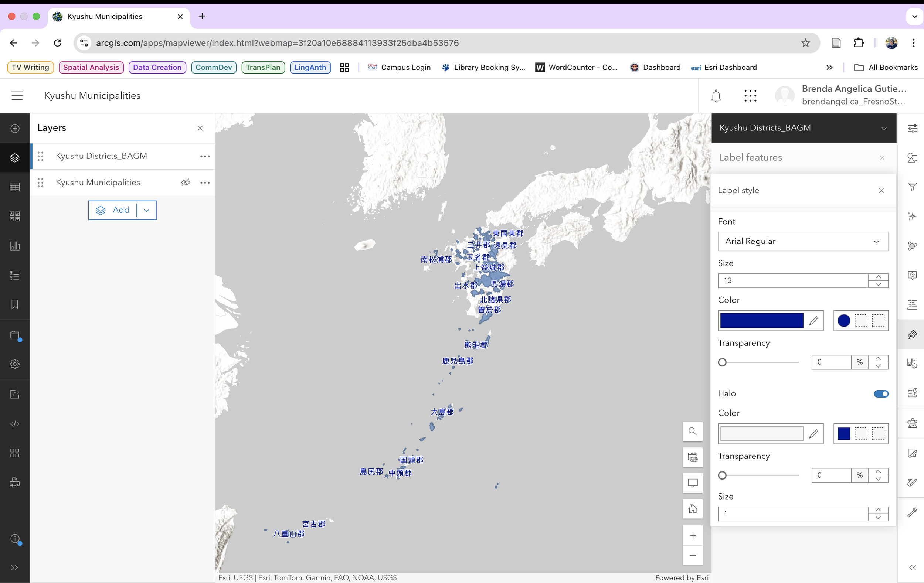Screen dimensions: 924x583
Task: Open the Basemap picker
Action: [x=14, y=217]
